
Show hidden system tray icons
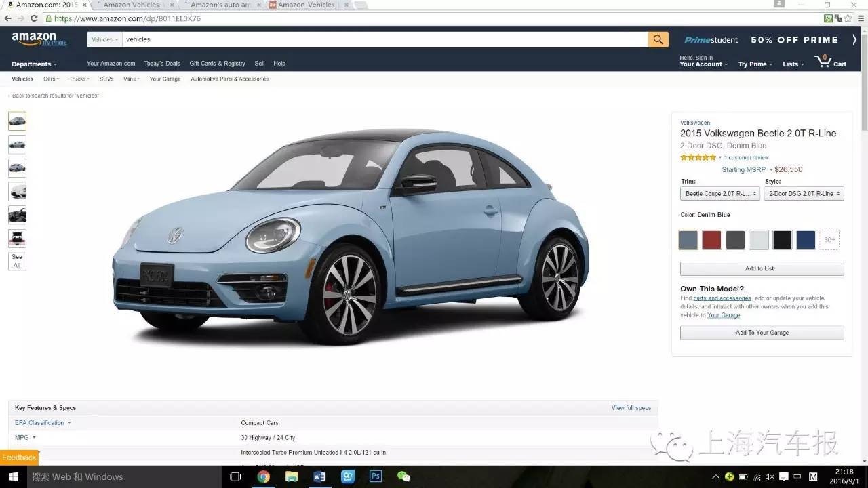pyautogui.click(x=716, y=476)
